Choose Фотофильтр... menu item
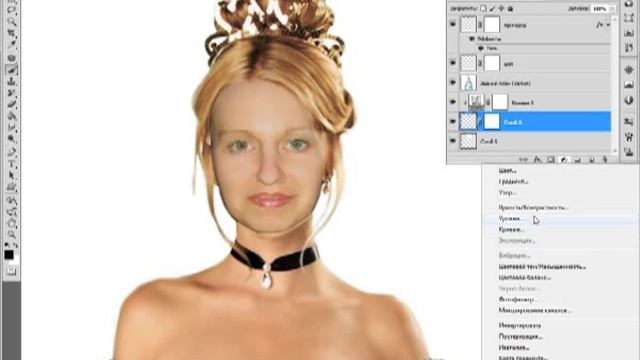The width and height of the screenshot is (640, 360). pos(518,300)
